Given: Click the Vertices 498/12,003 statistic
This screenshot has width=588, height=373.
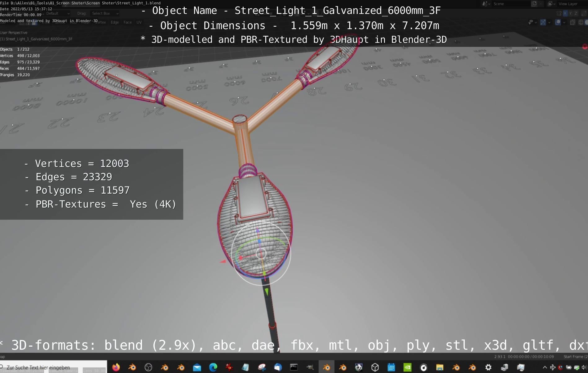Looking at the screenshot, I should (20, 56).
